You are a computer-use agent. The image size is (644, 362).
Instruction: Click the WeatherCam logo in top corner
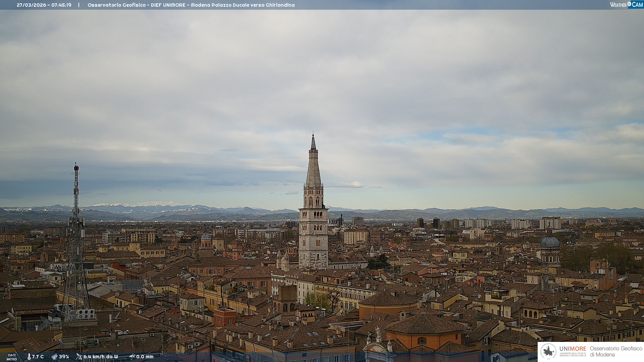point(626,5)
